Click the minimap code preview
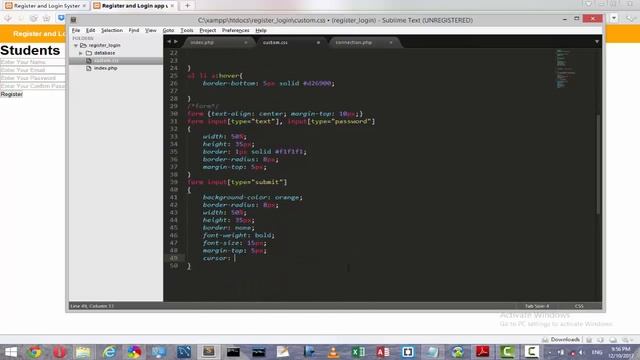The height and width of the screenshot is (360, 640). (x=565, y=68)
